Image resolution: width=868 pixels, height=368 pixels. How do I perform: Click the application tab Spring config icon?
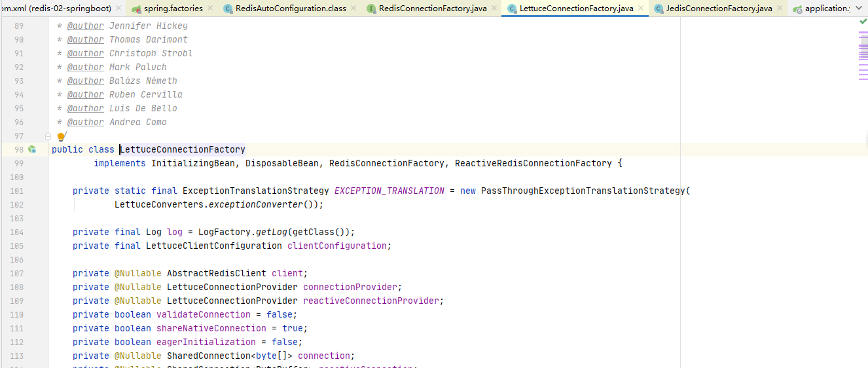coord(797,9)
